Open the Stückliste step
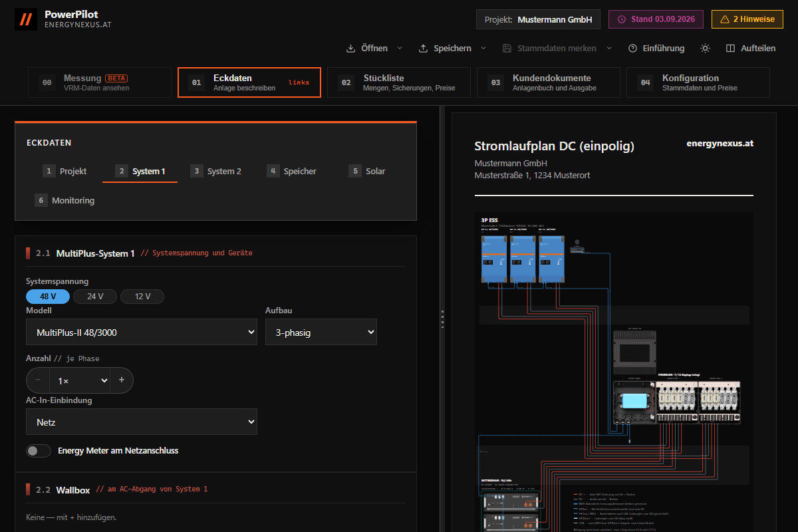798x532 pixels. tap(399, 82)
